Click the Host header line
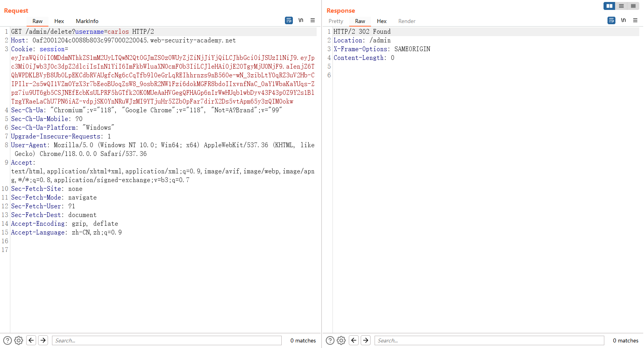The width and height of the screenshot is (644, 348). coord(123,40)
